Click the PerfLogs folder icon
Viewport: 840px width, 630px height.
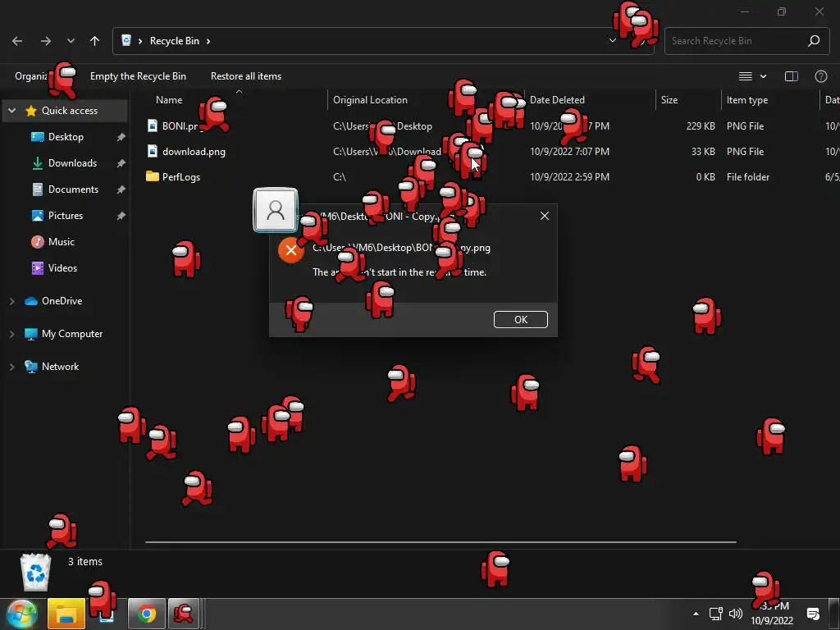click(153, 176)
